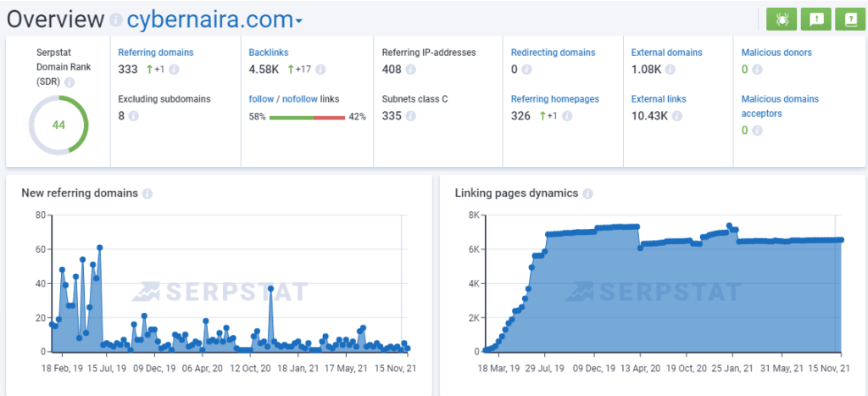Click the green feedback speech bubble icon
This screenshot has width=868, height=396.
tap(816, 20)
